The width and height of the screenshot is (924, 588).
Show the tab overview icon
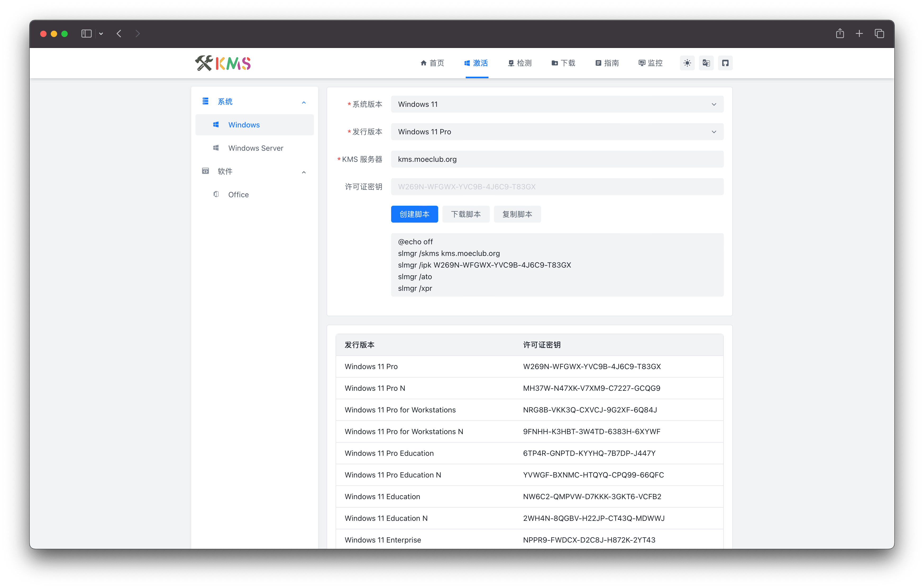879,34
